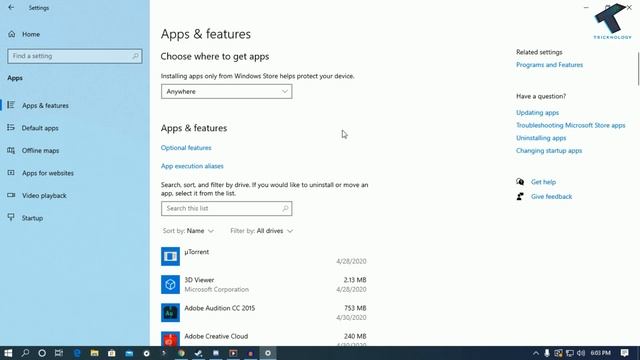The image size is (640, 360).
Task: Open Microsoft Store from taskbar
Action: coord(111,353)
